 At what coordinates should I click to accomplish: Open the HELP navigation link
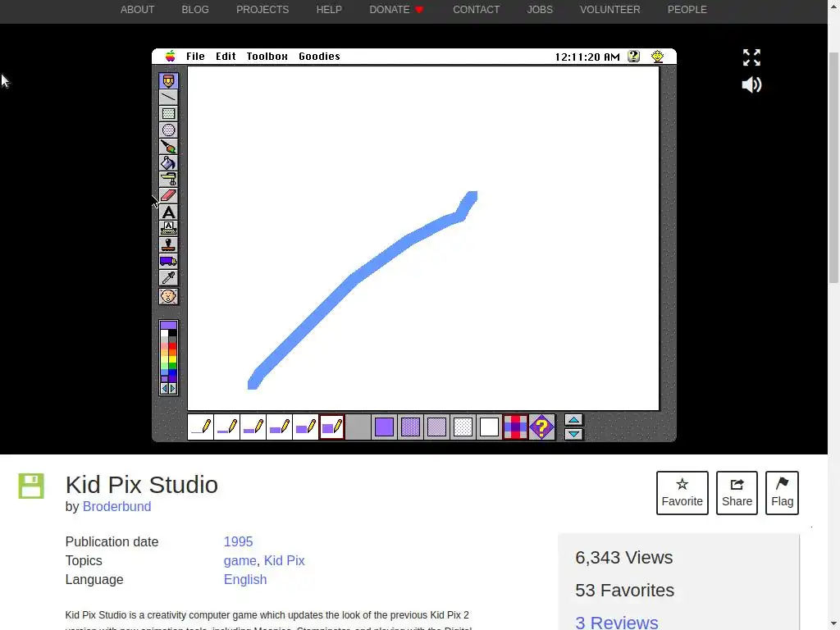[x=329, y=10]
